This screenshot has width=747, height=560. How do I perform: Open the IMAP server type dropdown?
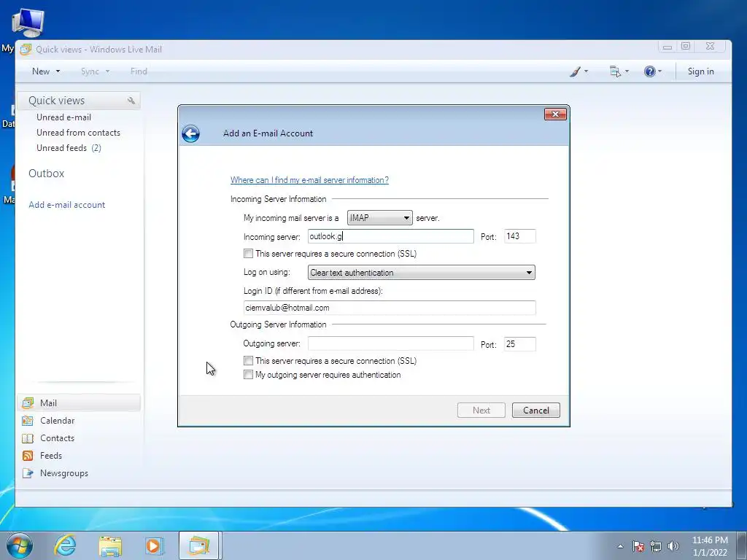pyautogui.click(x=379, y=218)
